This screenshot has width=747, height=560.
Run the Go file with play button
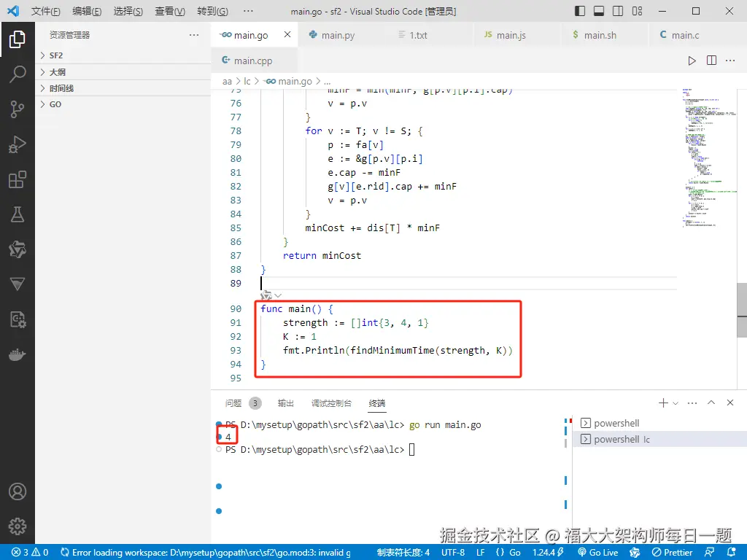[692, 61]
